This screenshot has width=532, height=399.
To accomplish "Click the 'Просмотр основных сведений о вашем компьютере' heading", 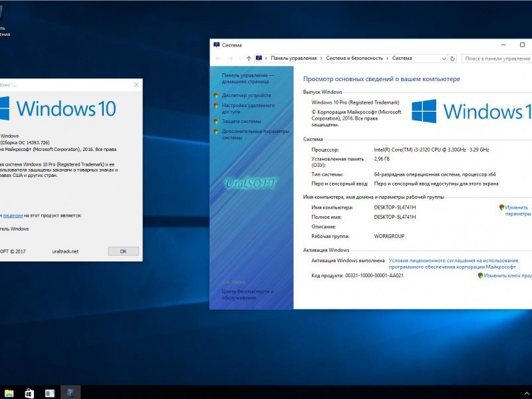I will (382, 79).
